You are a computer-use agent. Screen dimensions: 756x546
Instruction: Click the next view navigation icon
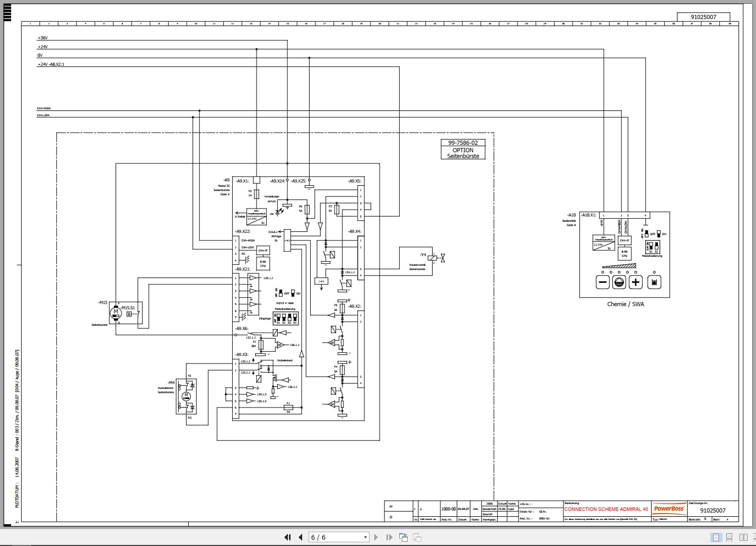(x=417, y=537)
